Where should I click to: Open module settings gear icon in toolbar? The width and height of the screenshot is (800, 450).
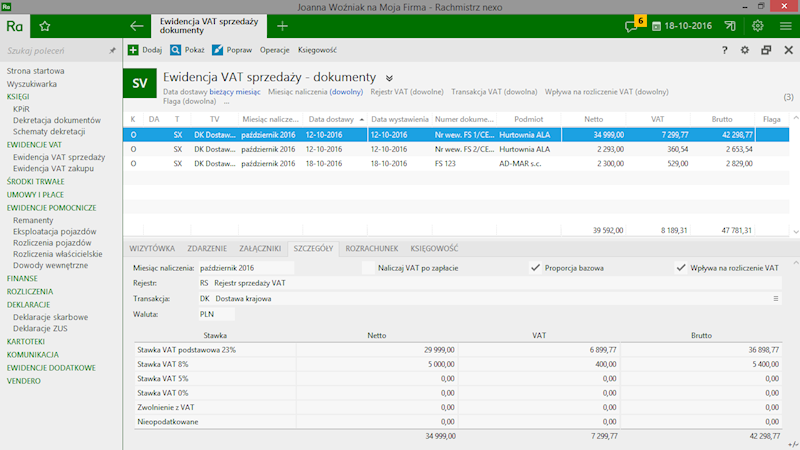pos(745,50)
